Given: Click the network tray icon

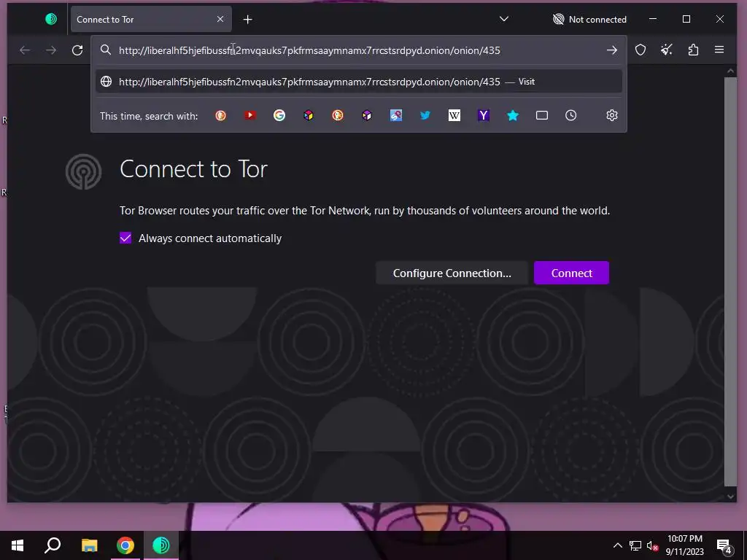Looking at the screenshot, I should click(635, 545).
